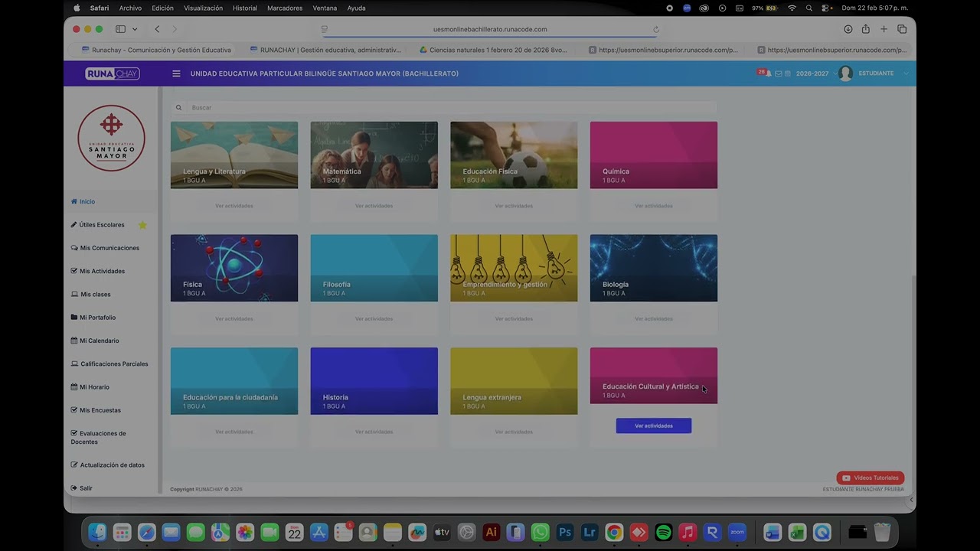980x551 pixels.
Task: Toggle the Safari sidebar
Action: pos(120,29)
